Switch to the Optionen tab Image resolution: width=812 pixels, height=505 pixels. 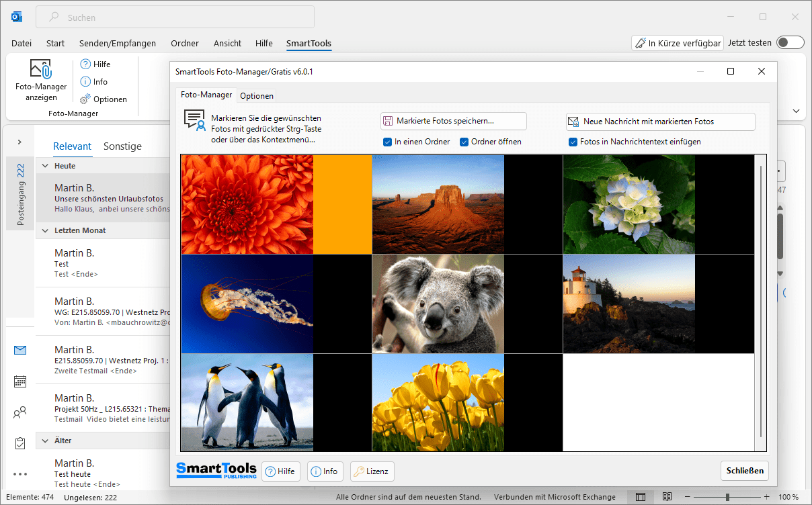pos(257,96)
